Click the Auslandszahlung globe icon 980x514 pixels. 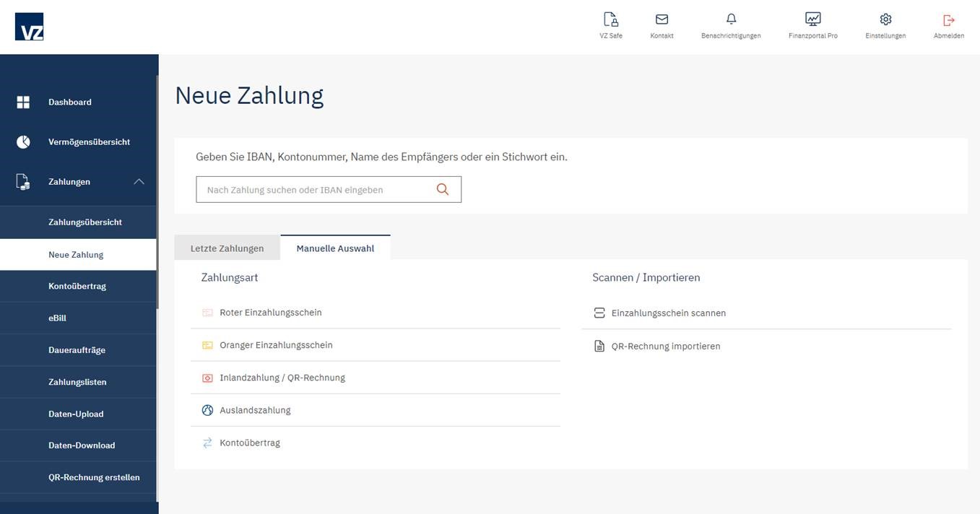[207, 410]
